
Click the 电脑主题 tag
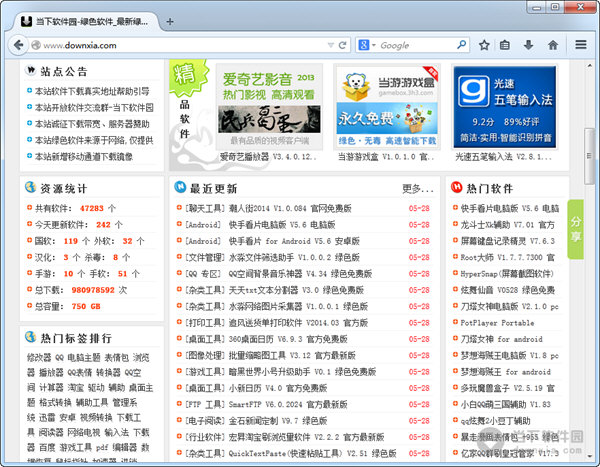coord(84,358)
